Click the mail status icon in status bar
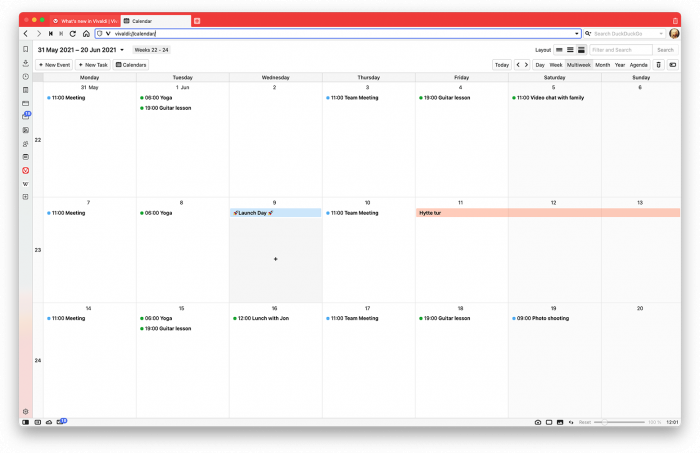Image resolution: width=700 pixels, height=453 pixels. (62, 421)
